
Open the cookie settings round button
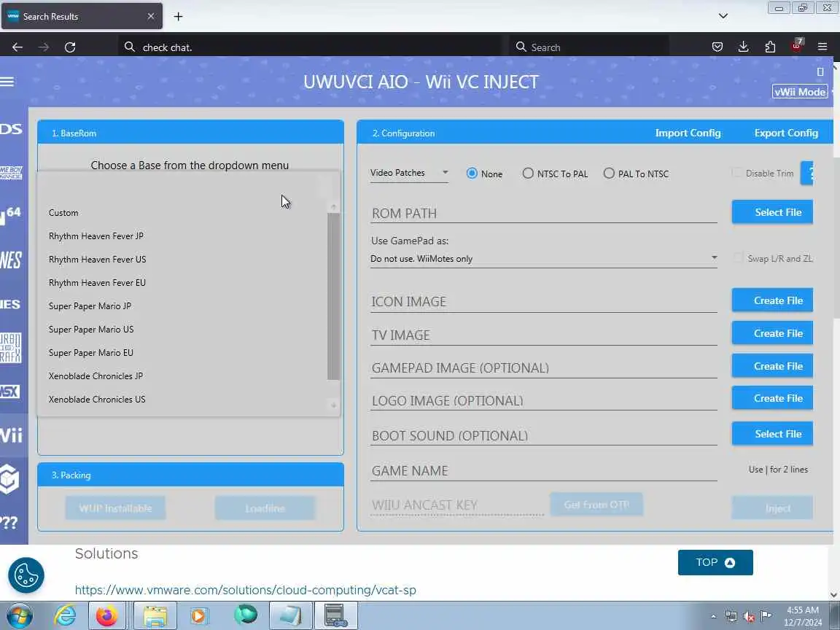[x=26, y=575]
